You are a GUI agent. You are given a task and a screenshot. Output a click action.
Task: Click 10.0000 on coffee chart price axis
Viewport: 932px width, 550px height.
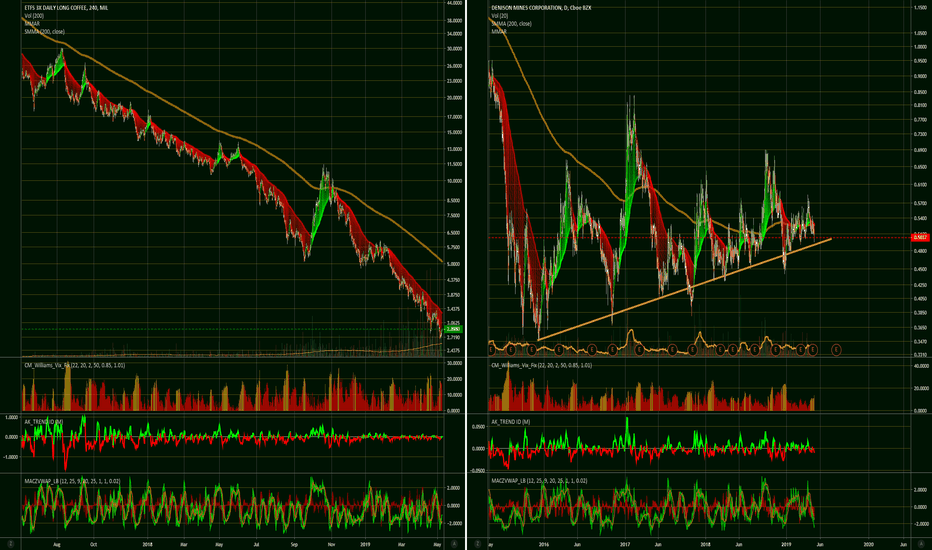[x=454, y=181]
